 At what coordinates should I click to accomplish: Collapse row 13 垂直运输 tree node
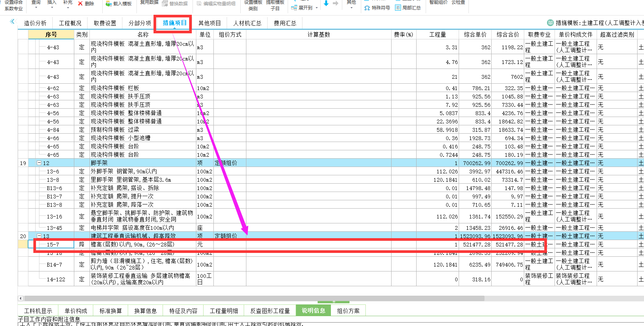39,236
